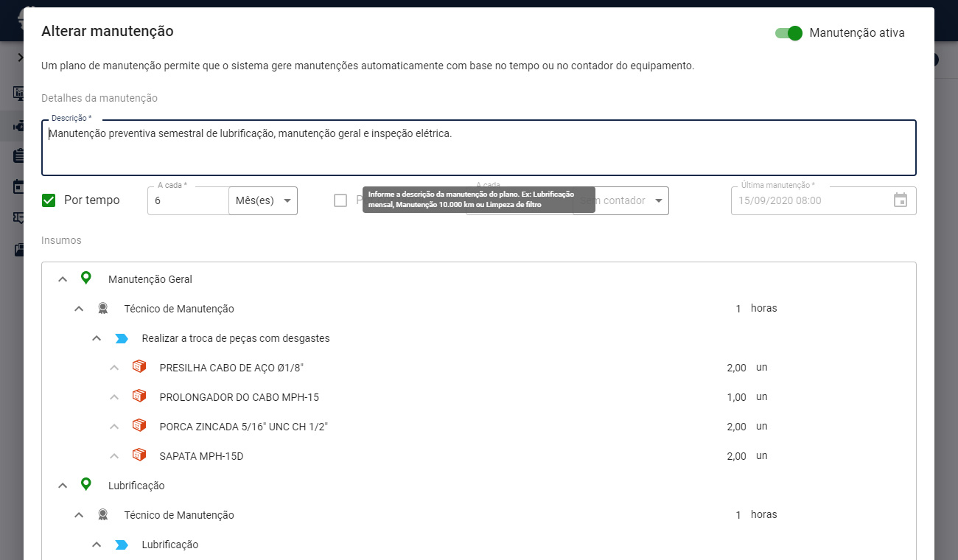Viewport: 958px width, 560px height.
Task: Enable the Por contador checkbox
Action: (x=340, y=200)
